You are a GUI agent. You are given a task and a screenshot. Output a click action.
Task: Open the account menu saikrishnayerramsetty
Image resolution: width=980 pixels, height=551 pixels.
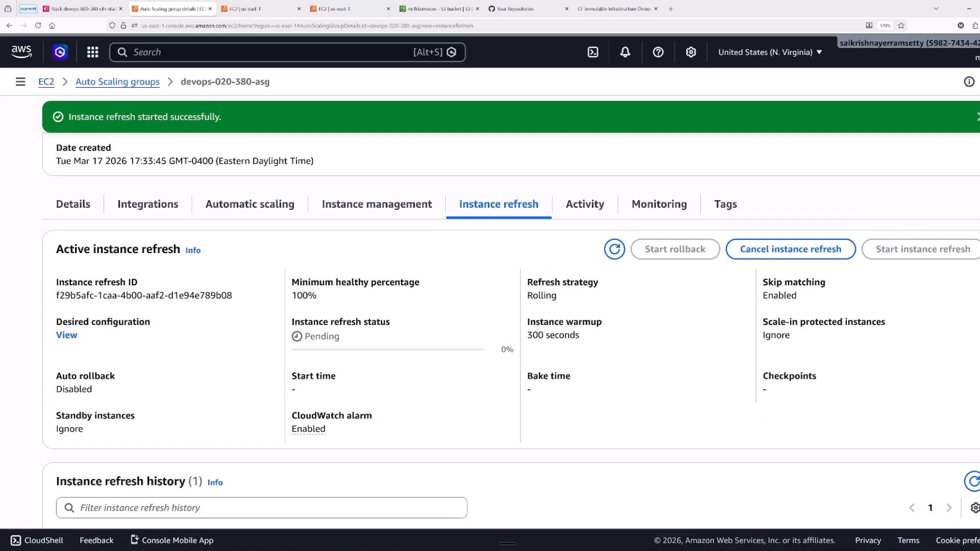tap(910, 43)
